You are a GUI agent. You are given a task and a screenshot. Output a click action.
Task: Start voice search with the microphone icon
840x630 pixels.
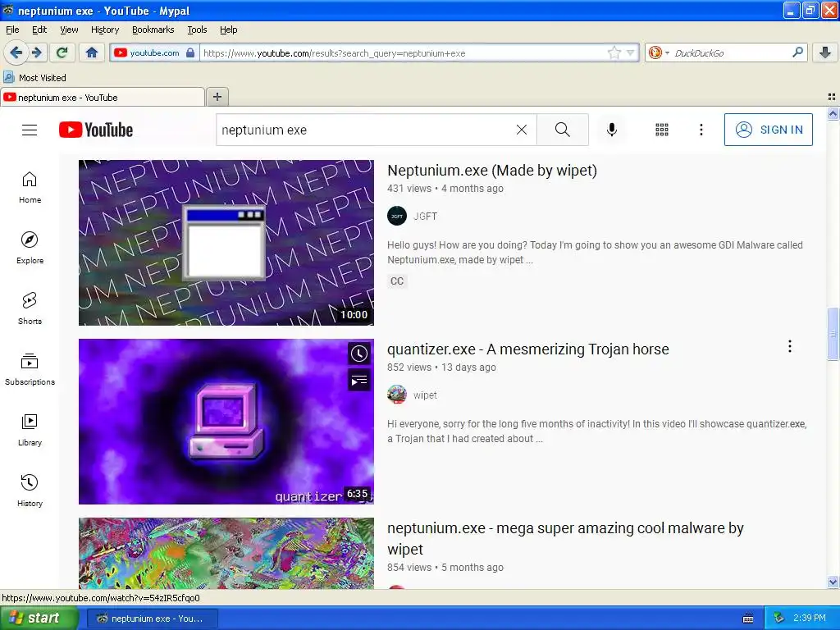tap(612, 130)
